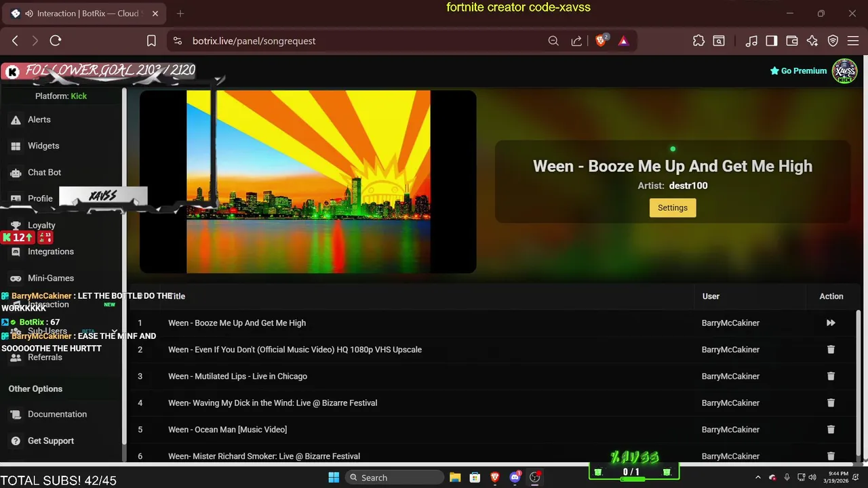868x488 pixels.
Task: Open File Explorer from the taskbar
Action: click(455, 478)
